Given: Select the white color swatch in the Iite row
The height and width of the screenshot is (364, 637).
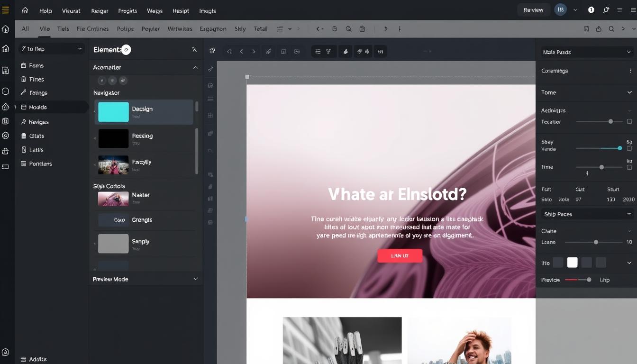Looking at the screenshot, I should pos(573,263).
